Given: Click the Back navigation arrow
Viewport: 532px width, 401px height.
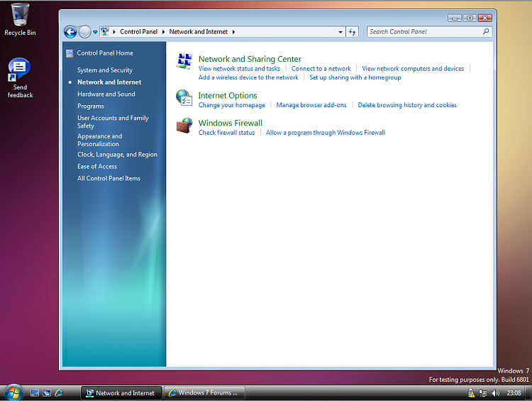Looking at the screenshot, I should point(70,32).
